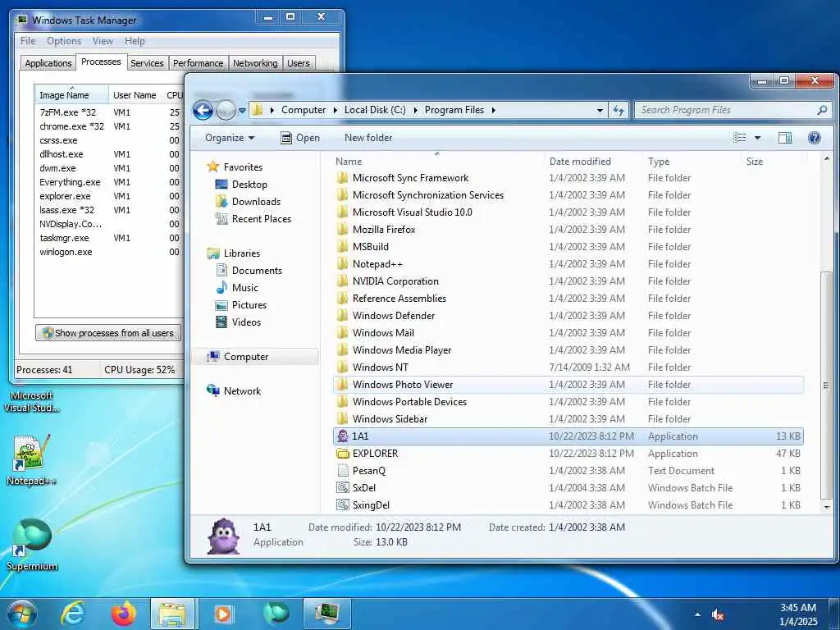Open Notepad++ desktop shortcut icon

coord(32,451)
